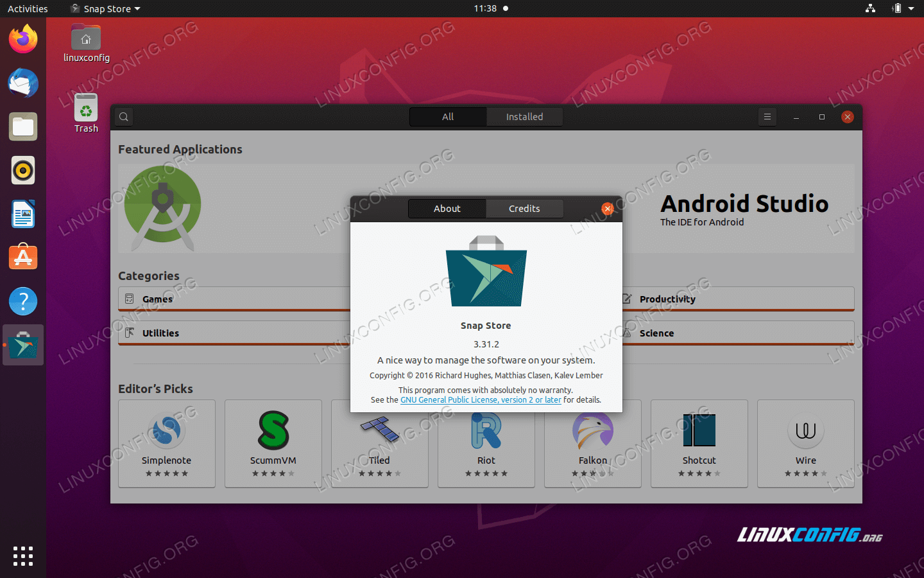Click the Activities button
Screen dimensions: 924x578
(28, 8)
